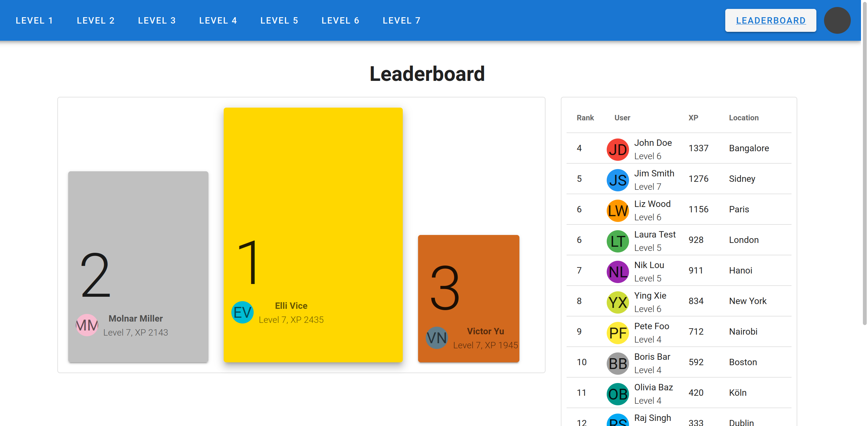Open the dark profile avatar in header
This screenshot has width=868, height=426.
coord(837,20)
